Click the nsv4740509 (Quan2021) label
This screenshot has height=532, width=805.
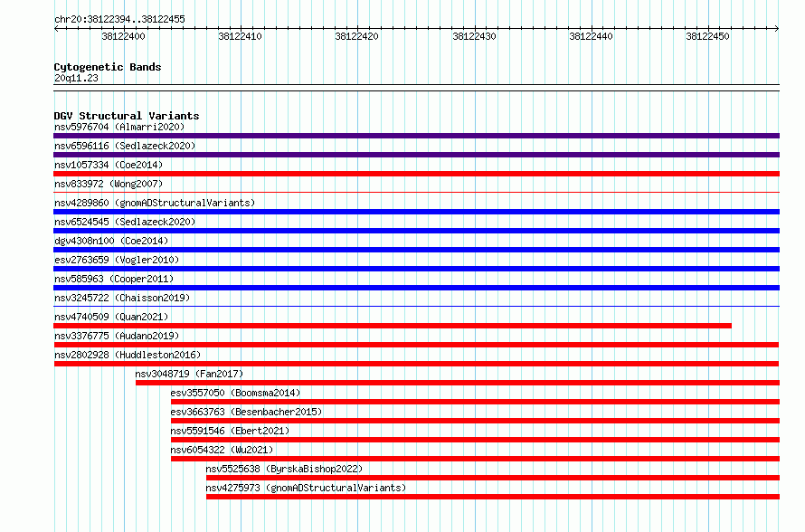111,317
